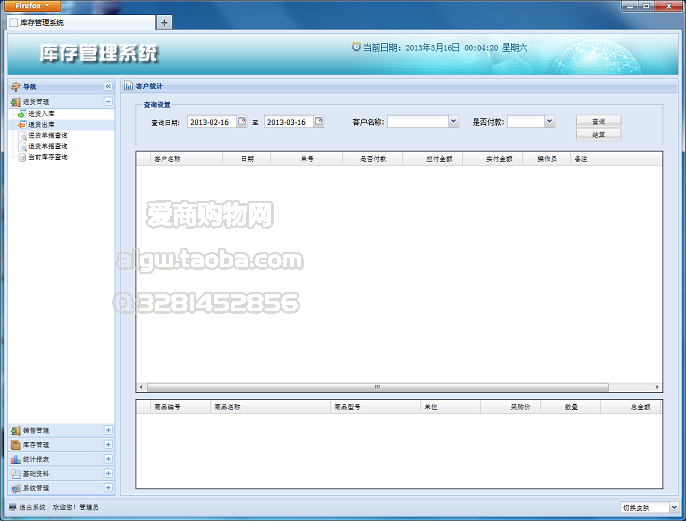686x521 pixels.
Task: Click the 日期 column header
Action: click(x=247, y=159)
